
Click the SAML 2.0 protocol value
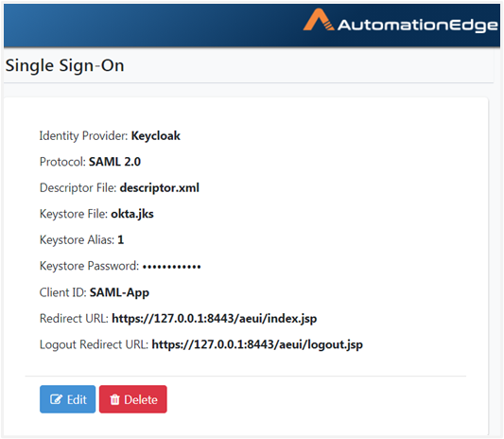pos(114,162)
